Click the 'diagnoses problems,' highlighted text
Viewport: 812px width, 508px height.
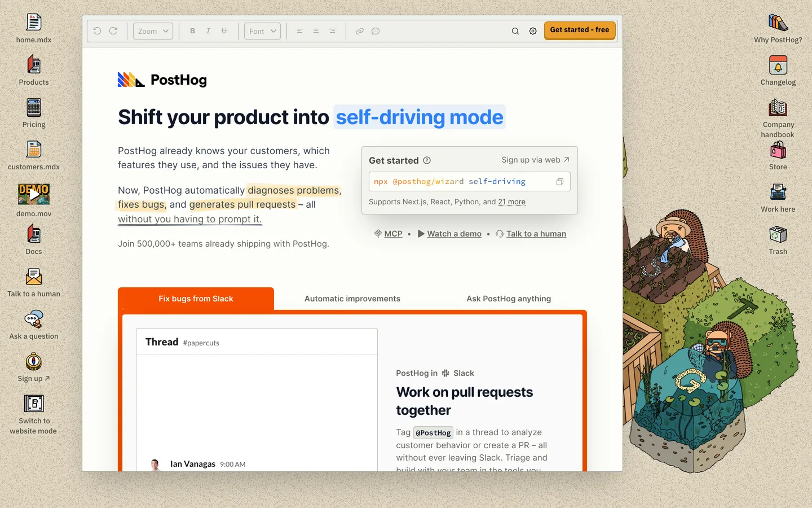[294, 190]
